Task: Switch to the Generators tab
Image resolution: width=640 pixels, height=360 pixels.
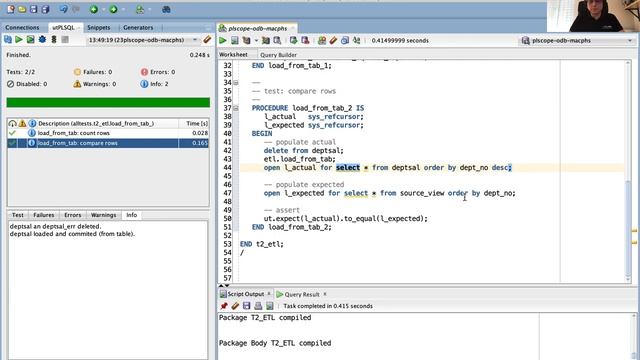Action: click(x=138, y=27)
